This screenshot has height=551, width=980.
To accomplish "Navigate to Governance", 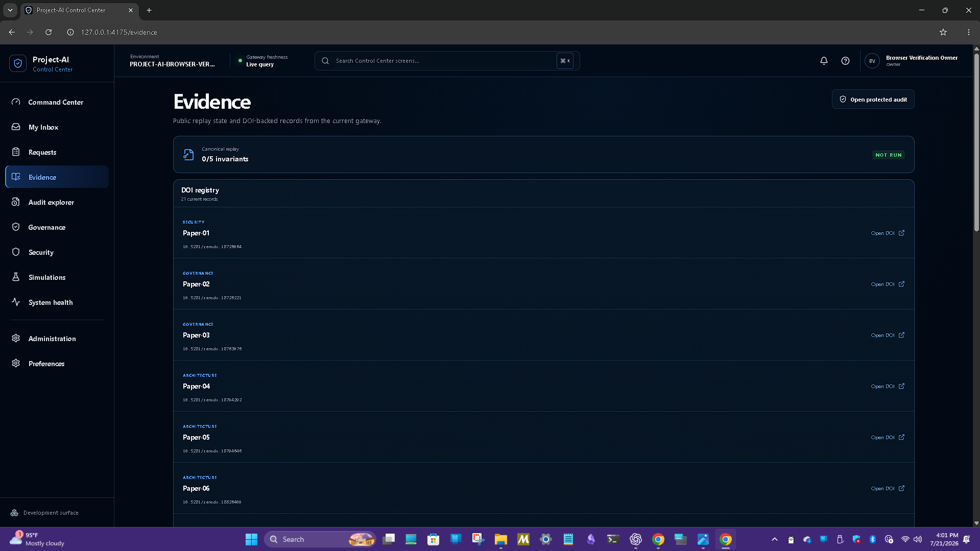I will (57, 227).
